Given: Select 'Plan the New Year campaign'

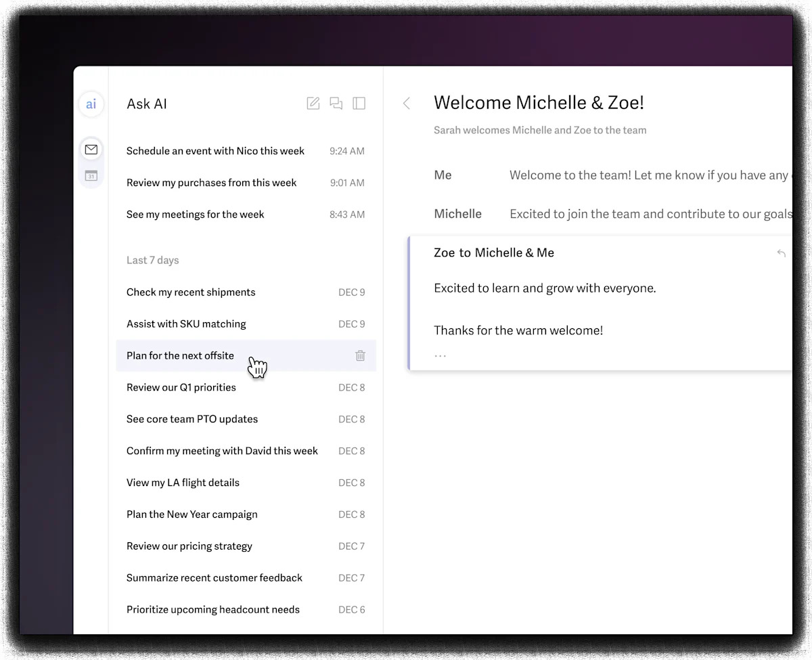Looking at the screenshot, I should [x=191, y=514].
